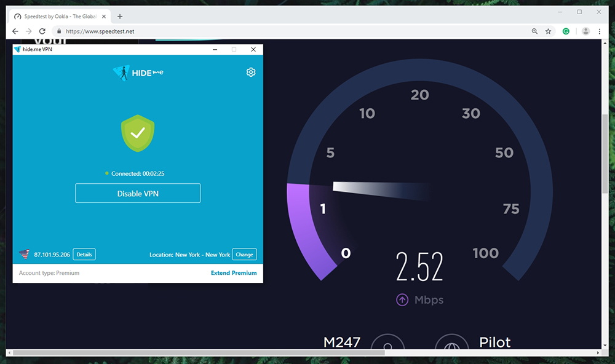Click the Connected: 00:02:25 status text
The width and height of the screenshot is (615, 364).
tap(138, 173)
